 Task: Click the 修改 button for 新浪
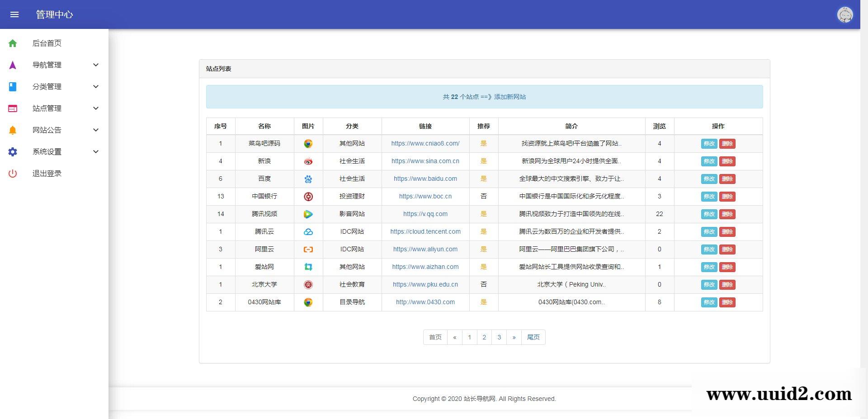709,161
